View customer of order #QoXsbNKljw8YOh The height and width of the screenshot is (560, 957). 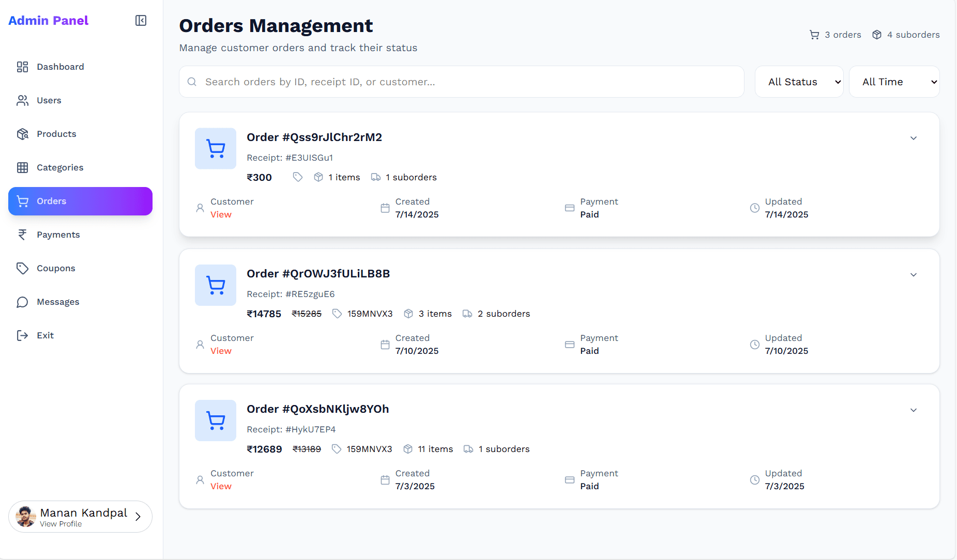point(221,486)
